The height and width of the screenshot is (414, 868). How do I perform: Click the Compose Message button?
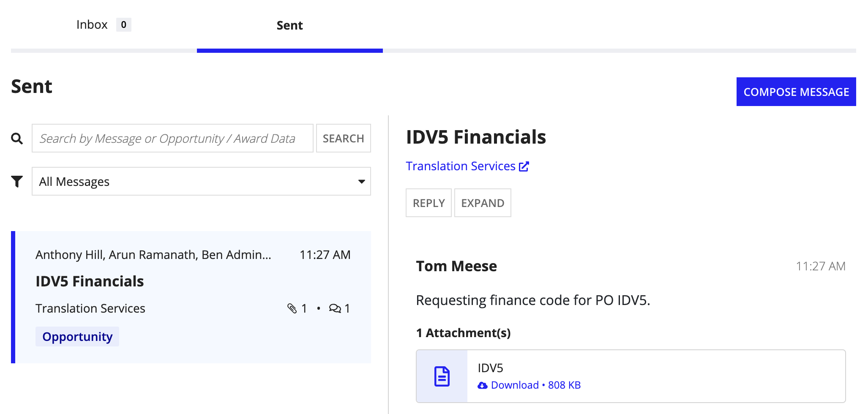coord(796,92)
